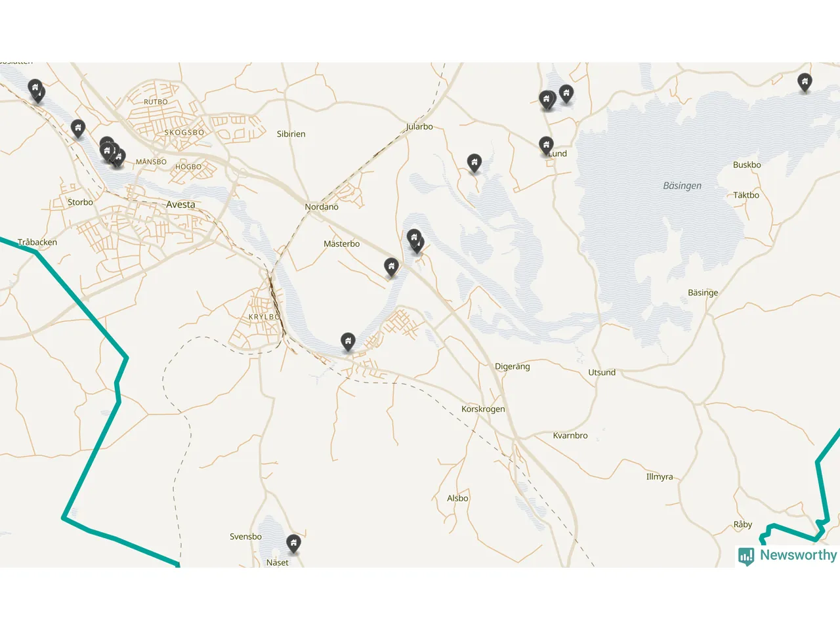
Task: Click the house marker near Mästerbo
Action: coord(391,267)
